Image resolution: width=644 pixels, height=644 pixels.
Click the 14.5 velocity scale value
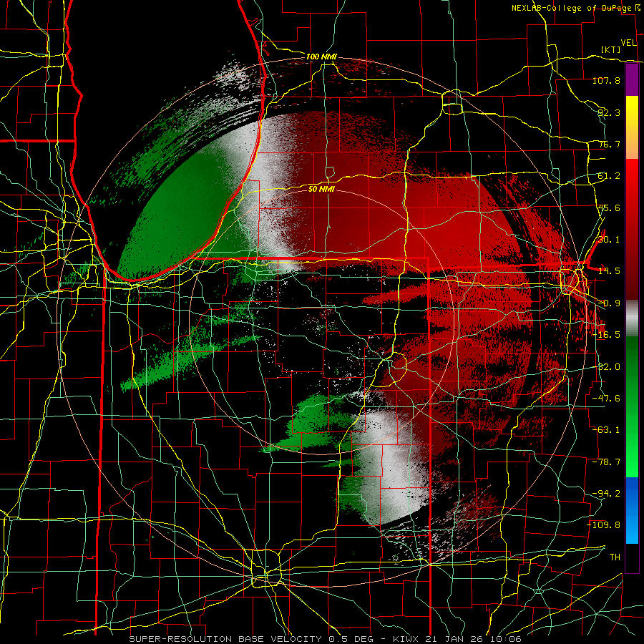609,271
